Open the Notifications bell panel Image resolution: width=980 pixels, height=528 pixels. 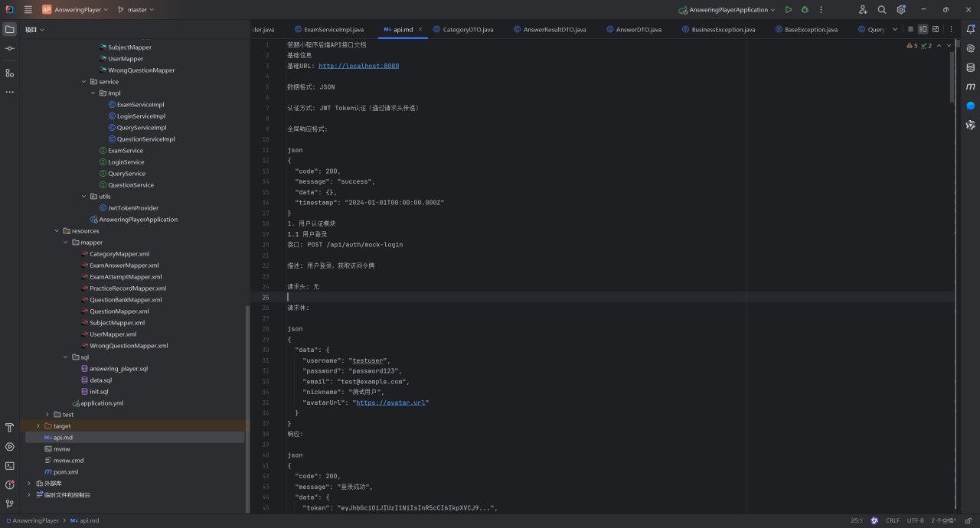[971, 29]
